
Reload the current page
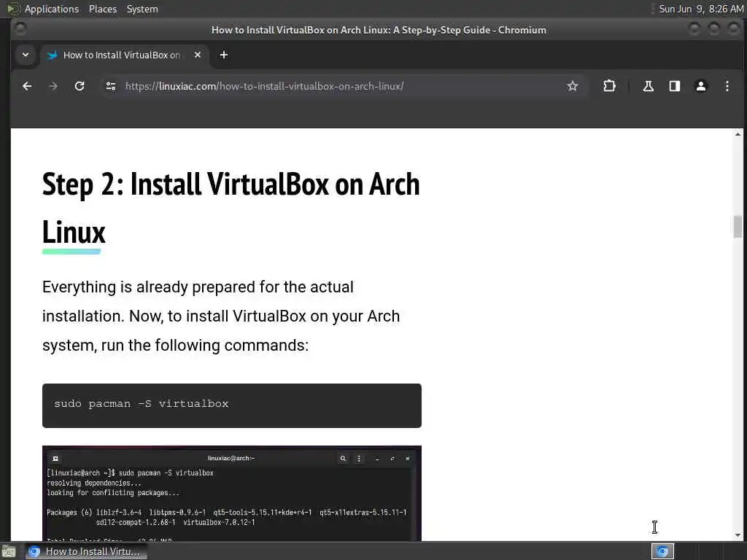[x=80, y=86]
